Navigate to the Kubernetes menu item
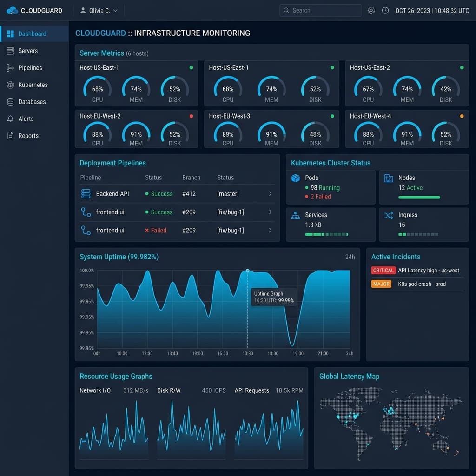This screenshot has height=476, width=476. (x=34, y=85)
